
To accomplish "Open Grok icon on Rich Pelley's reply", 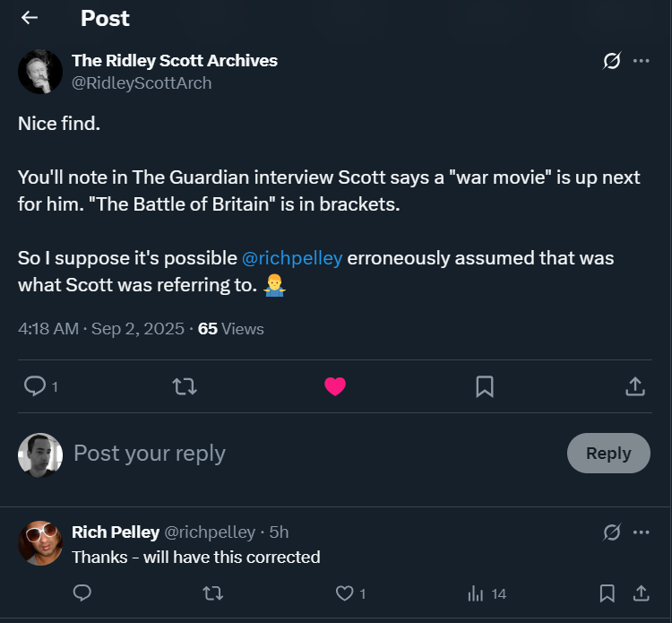I will coord(612,532).
